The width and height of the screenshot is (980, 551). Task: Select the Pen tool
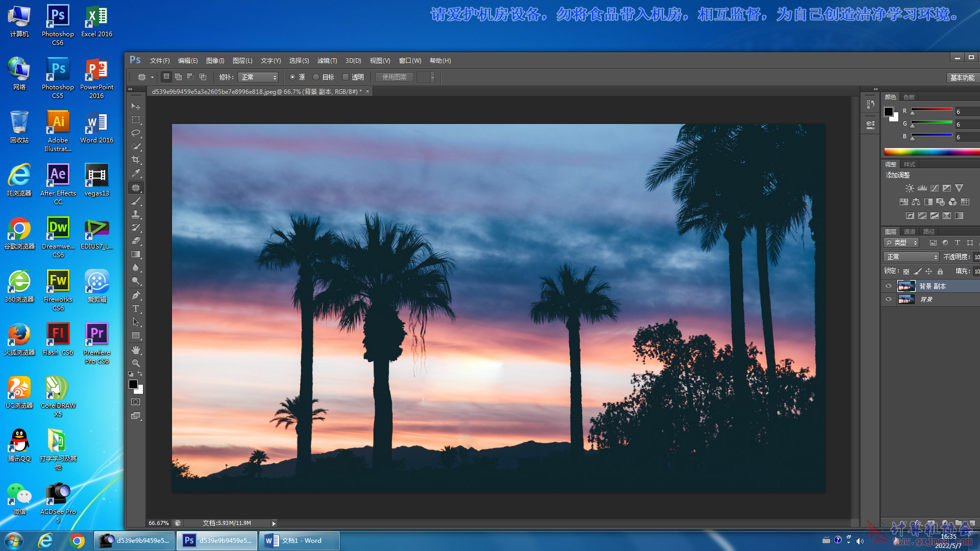pos(136,295)
